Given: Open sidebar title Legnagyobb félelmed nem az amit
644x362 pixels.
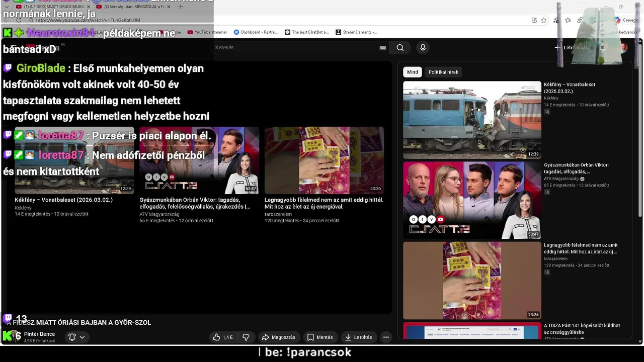Looking at the screenshot, I should (581, 248).
